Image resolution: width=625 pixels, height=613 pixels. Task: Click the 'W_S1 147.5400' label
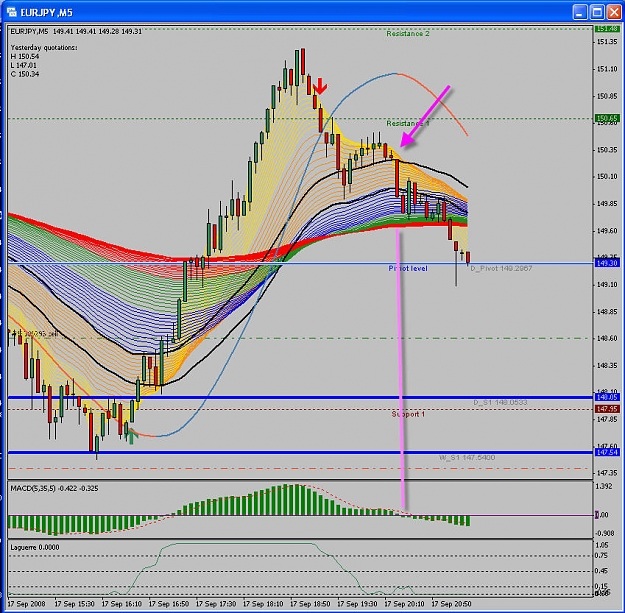point(467,457)
